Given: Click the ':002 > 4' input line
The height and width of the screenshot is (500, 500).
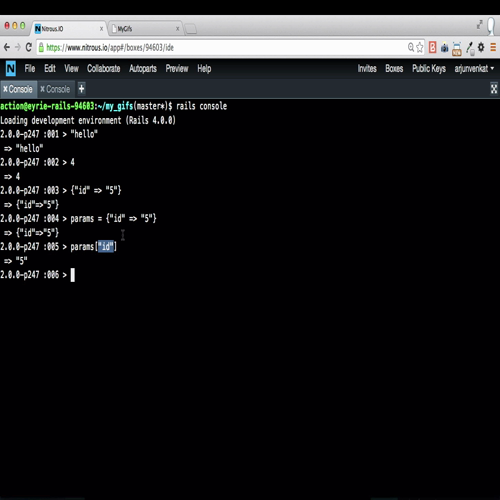Looking at the screenshot, I should 37,162.
